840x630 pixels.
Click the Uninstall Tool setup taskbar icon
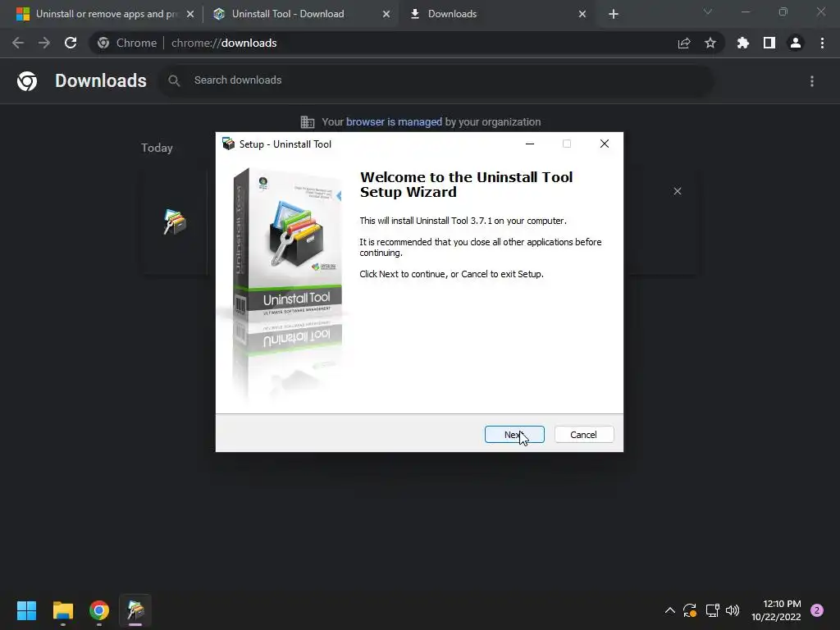coord(135,610)
